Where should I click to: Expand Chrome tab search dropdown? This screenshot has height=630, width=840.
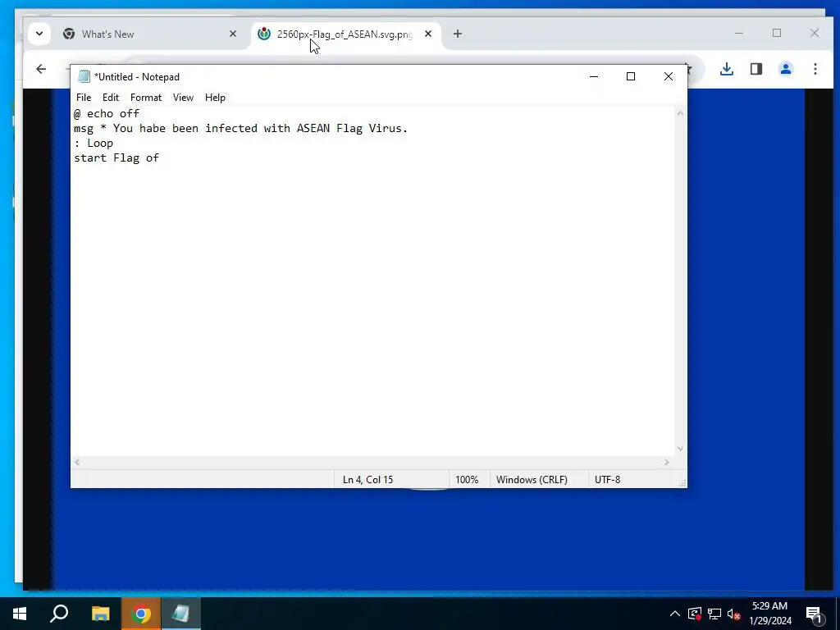tap(39, 34)
